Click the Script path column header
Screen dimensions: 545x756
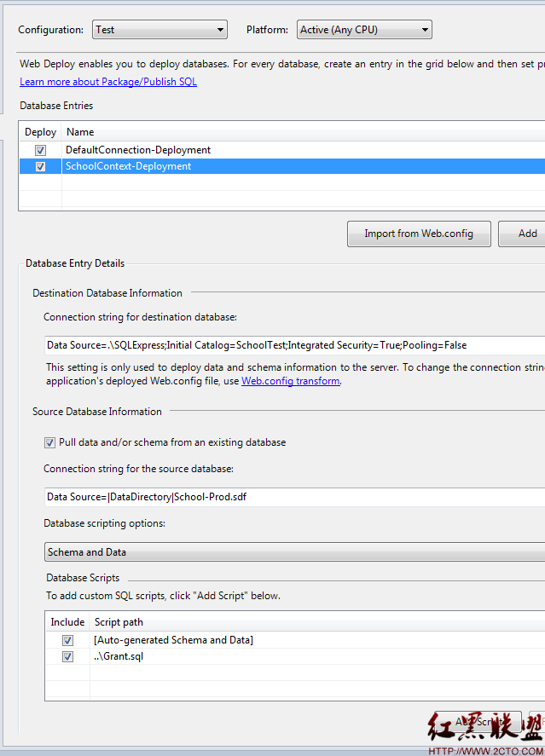click(x=119, y=622)
